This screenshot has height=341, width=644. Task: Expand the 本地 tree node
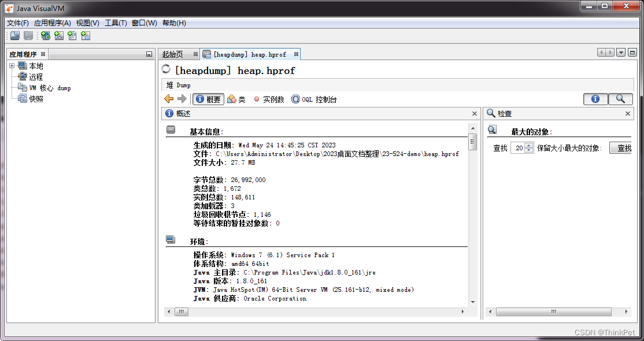point(12,66)
